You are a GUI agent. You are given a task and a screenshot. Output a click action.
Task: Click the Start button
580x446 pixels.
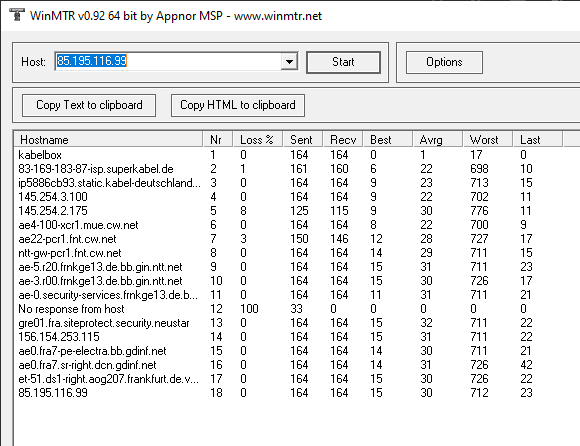click(343, 62)
